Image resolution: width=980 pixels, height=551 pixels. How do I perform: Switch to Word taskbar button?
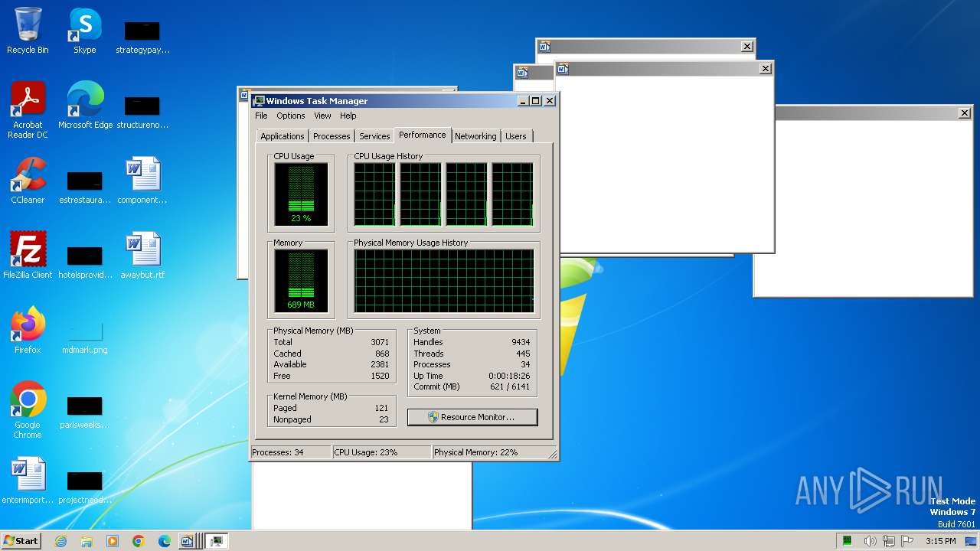[189, 541]
